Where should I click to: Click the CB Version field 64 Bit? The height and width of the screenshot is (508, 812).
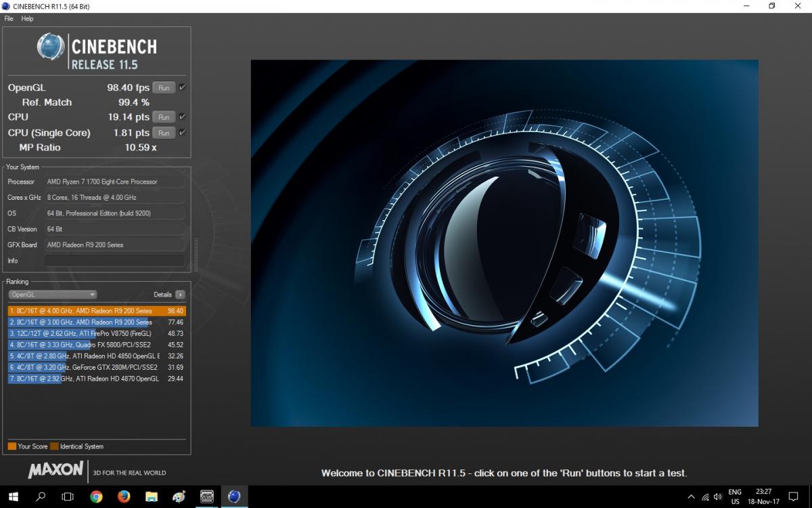(114, 229)
